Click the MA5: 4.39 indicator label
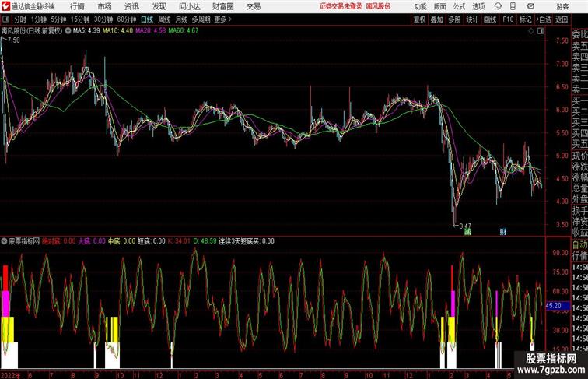Screen dimensions: 588x379 (x=86, y=31)
